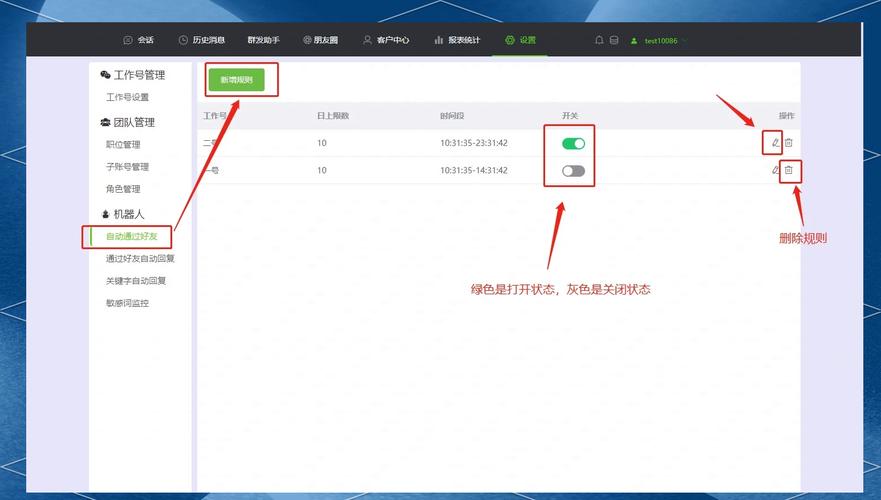
Task: Open 关键字自动回复 in the sidebar
Action: [x=136, y=280]
